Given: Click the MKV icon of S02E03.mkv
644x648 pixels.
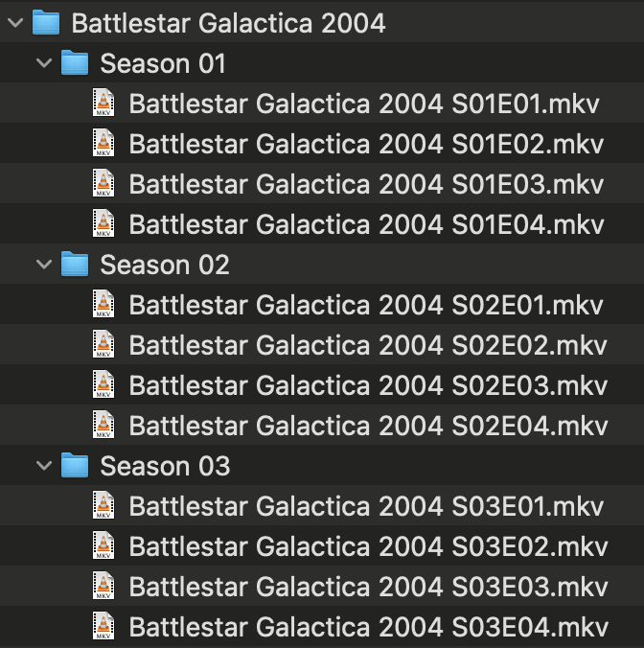Looking at the screenshot, I should (103, 384).
